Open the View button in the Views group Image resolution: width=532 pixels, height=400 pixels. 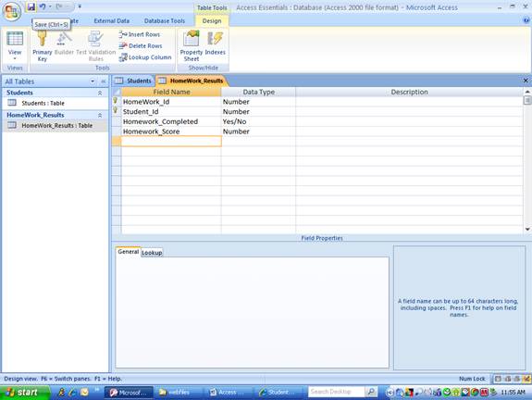point(15,45)
